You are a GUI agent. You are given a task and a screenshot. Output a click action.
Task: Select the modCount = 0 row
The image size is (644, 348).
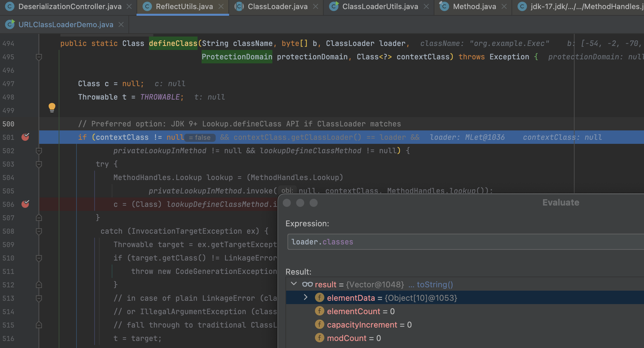pos(465,338)
